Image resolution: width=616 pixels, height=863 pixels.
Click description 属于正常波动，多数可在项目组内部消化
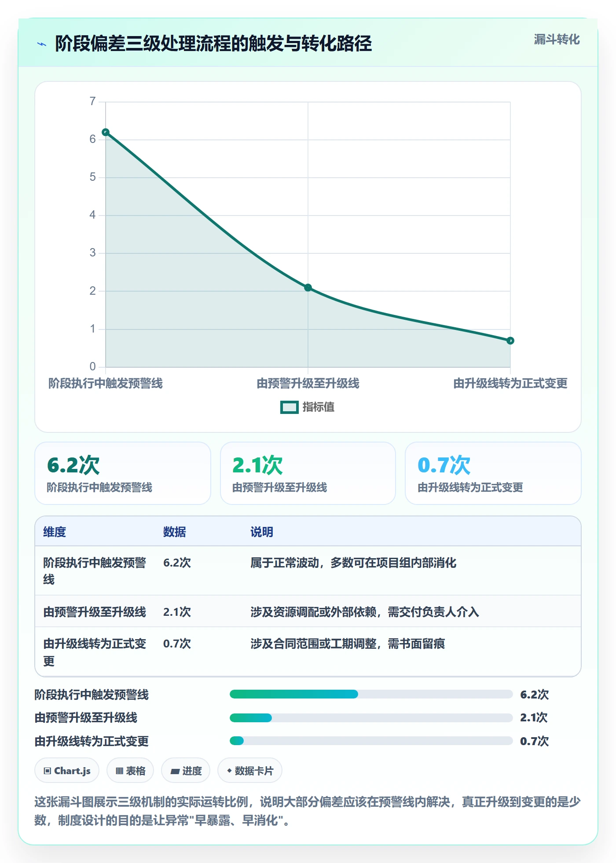click(353, 563)
